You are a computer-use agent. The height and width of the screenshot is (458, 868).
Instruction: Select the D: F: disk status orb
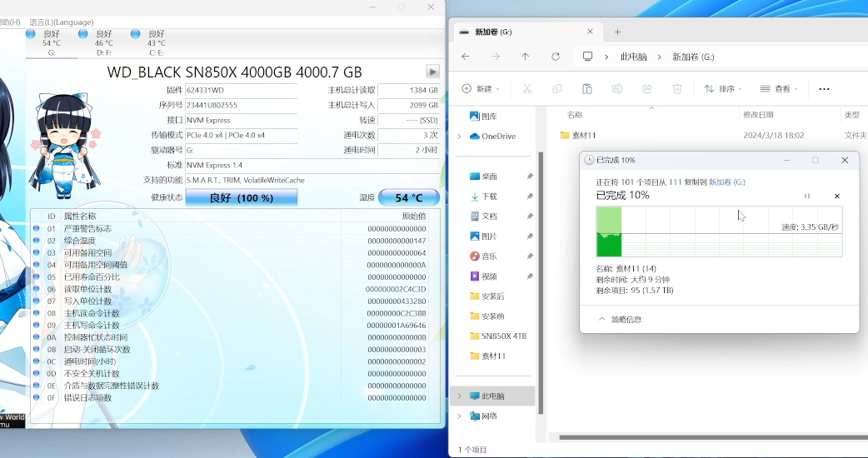pyautogui.click(x=83, y=34)
